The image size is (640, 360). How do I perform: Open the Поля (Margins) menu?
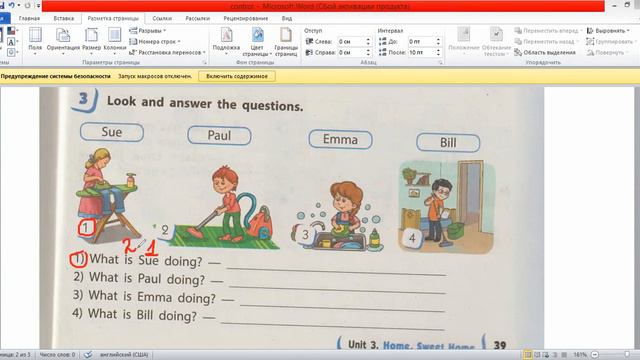pos(35,41)
